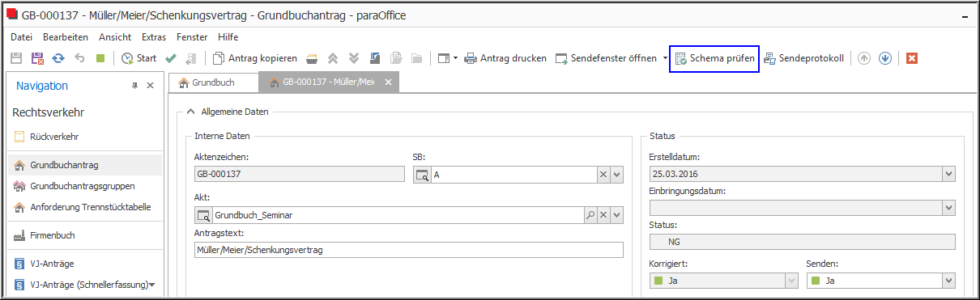Collapse the Allgemeine Daten section
This screenshot has width=980, height=300.
[190, 112]
